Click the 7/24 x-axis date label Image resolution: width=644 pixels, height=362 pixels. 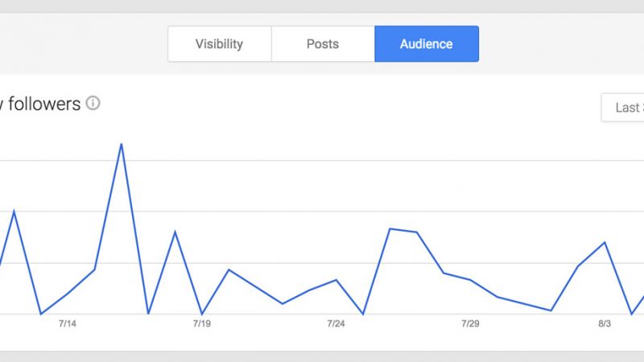click(336, 324)
